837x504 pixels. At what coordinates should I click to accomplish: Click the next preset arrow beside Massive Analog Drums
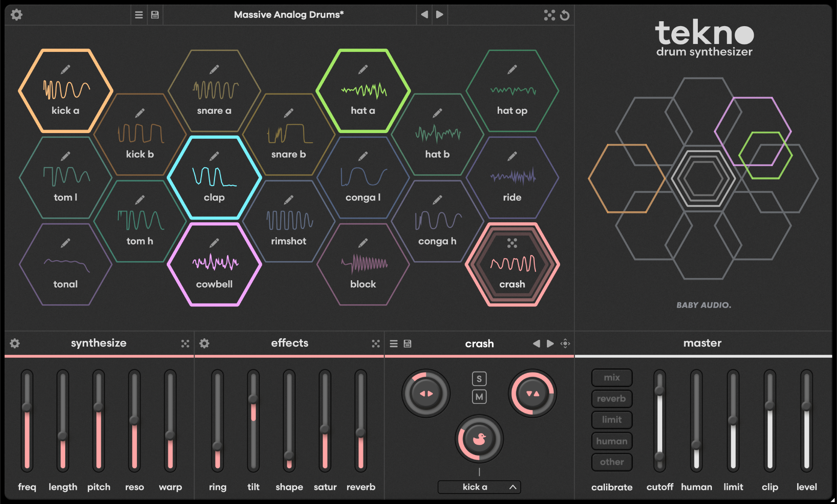coord(439,15)
